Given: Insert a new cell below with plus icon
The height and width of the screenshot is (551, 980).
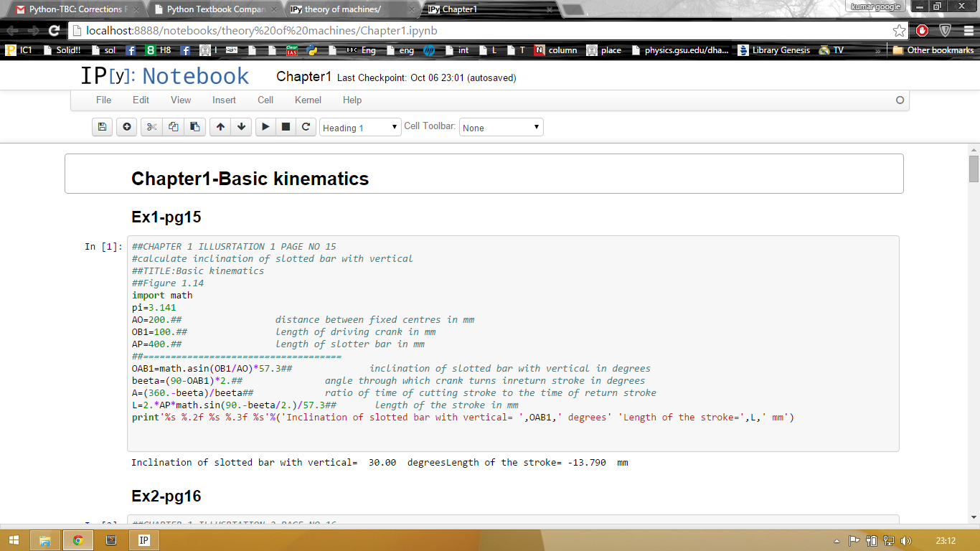Looking at the screenshot, I should click(127, 127).
